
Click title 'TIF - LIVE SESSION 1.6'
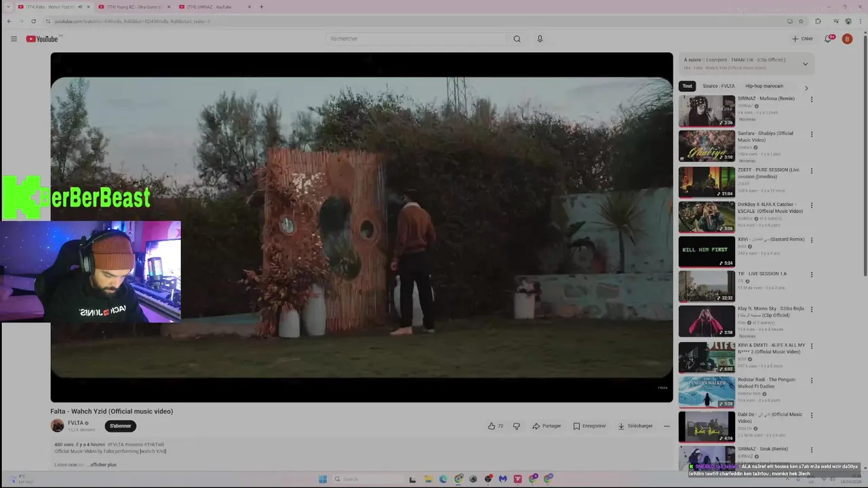click(x=762, y=274)
